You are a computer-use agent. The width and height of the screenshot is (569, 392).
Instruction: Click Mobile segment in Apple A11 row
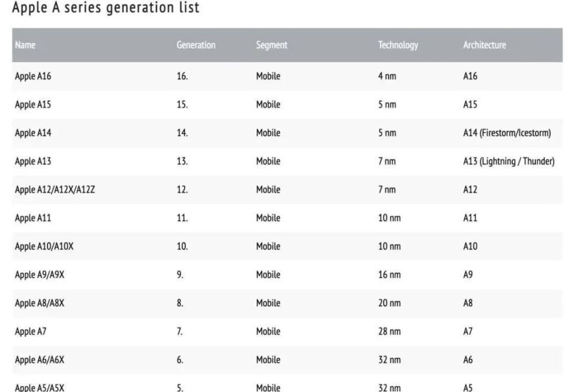click(x=268, y=218)
